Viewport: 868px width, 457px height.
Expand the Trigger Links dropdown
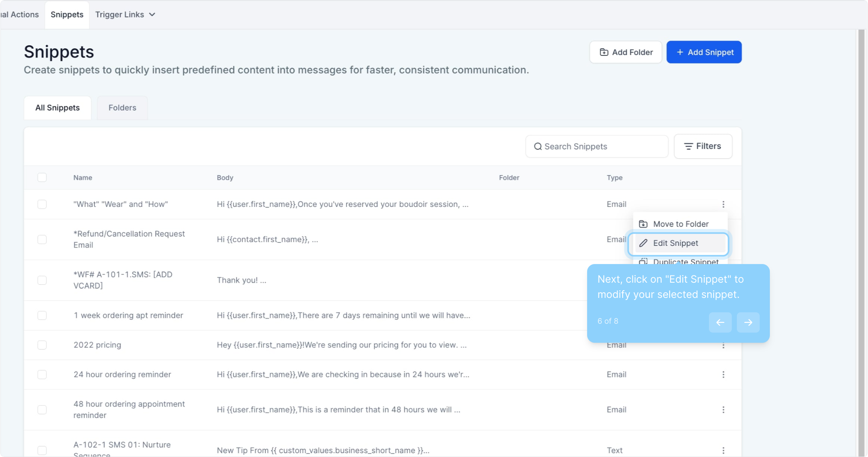[125, 15]
